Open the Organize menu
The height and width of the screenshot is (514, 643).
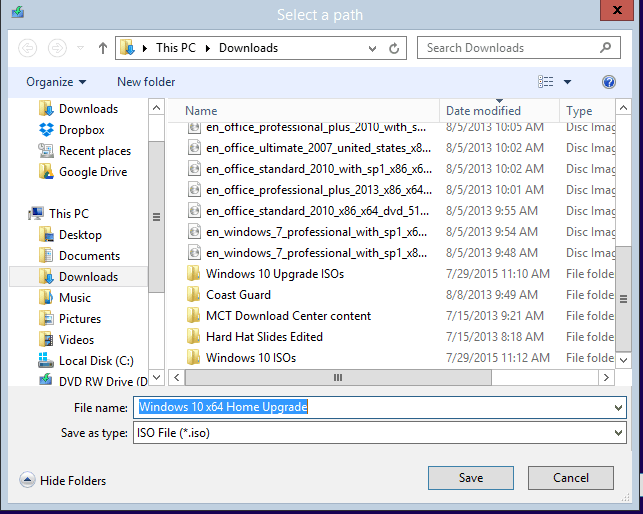pos(56,82)
